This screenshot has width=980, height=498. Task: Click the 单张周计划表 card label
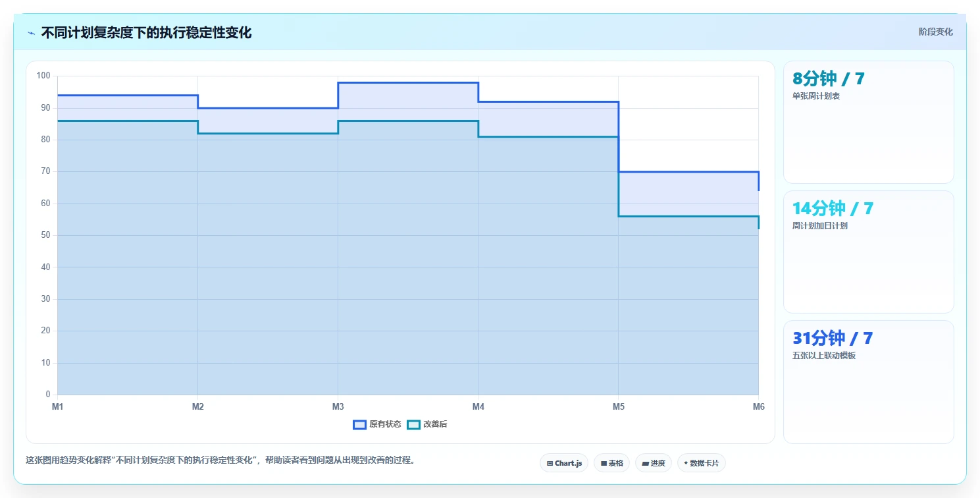816,96
